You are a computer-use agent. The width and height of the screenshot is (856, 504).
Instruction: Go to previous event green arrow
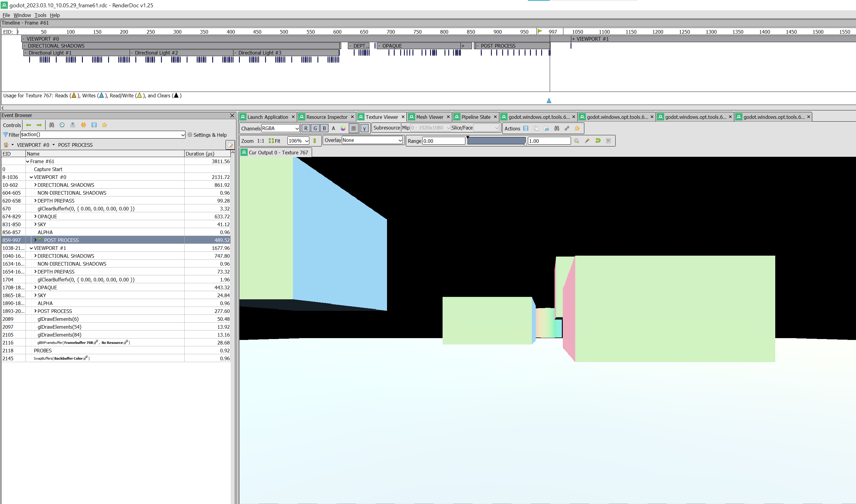(x=29, y=125)
